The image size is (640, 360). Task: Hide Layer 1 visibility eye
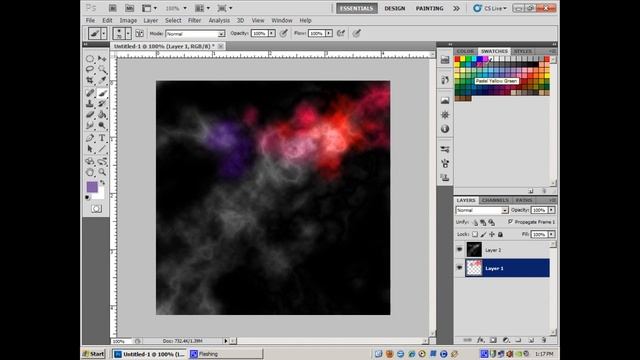click(x=460, y=268)
